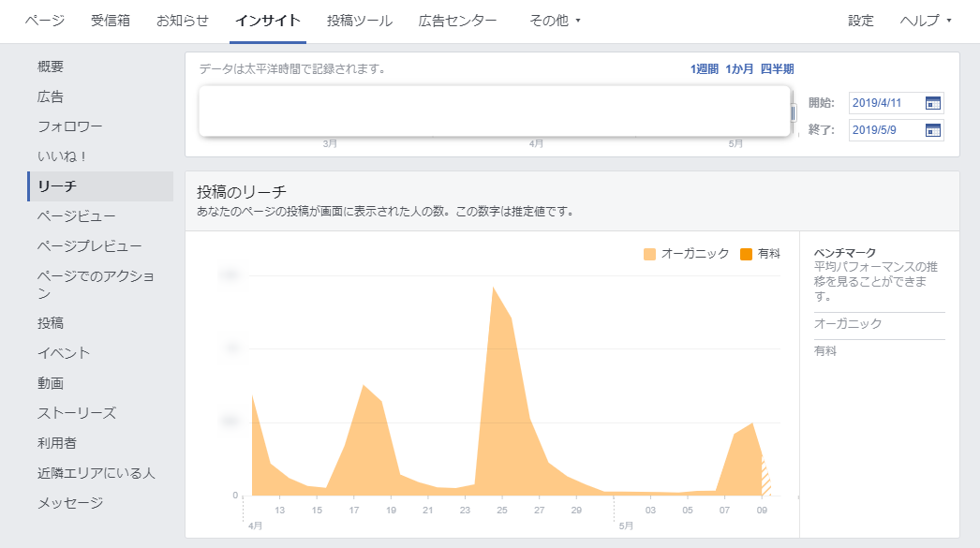
Task: Open the end date calendar icon
Action: (x=932, y=130)
